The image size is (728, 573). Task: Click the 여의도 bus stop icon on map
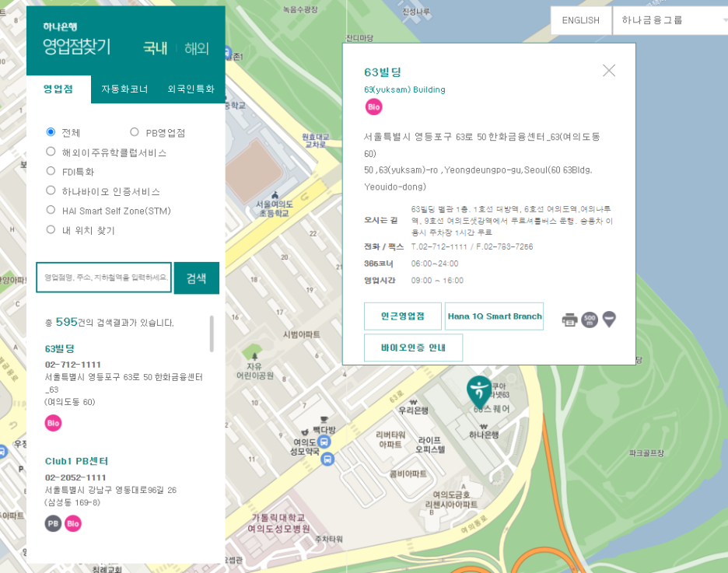point(324,442)
